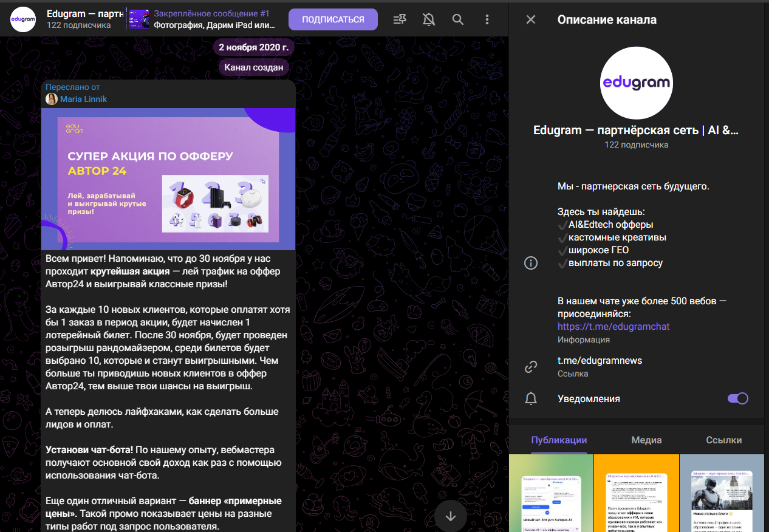Open the t.me/edugramchat link
769x532 pixels.
pos(613,327)
